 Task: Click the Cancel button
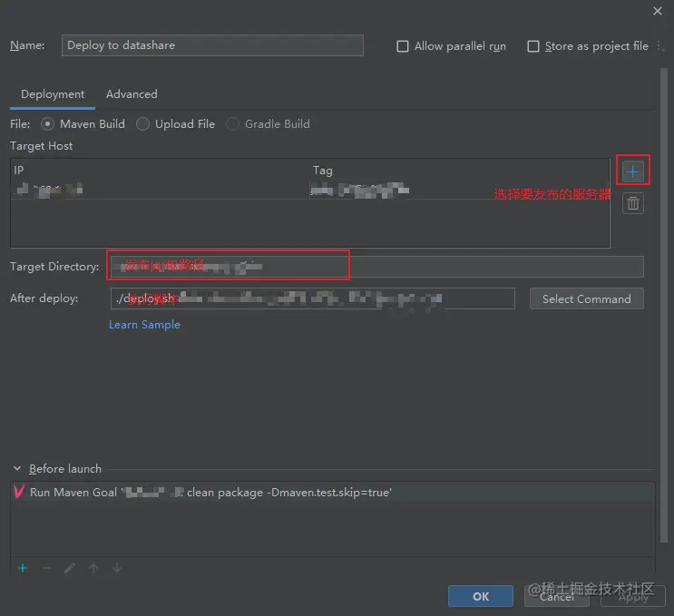557,596
